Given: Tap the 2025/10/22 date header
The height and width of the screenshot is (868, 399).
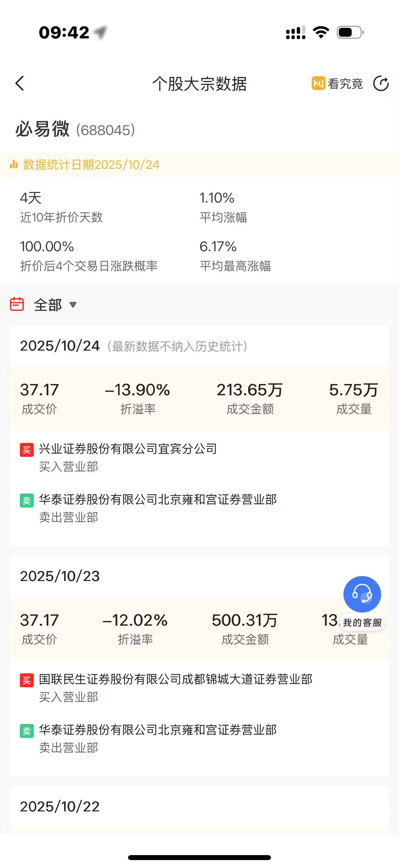Looking at the screenshot, I should [x=60, y=807].
